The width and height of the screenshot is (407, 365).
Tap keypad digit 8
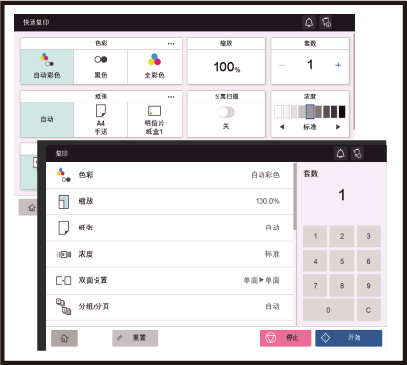pos(342,286)
